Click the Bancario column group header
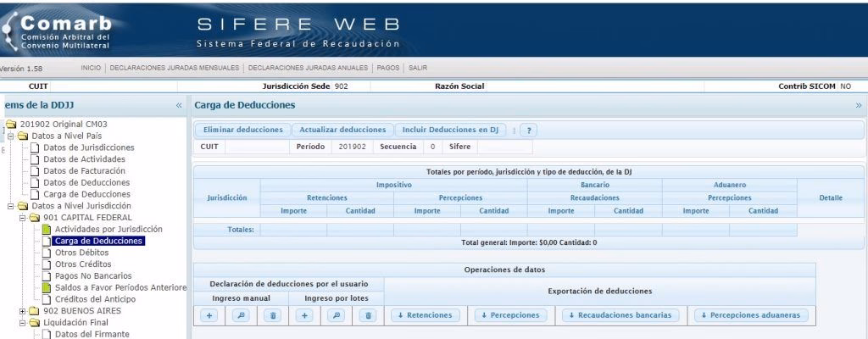The width and height of the screenshot is (868, 339). click(x=595, y=185)
